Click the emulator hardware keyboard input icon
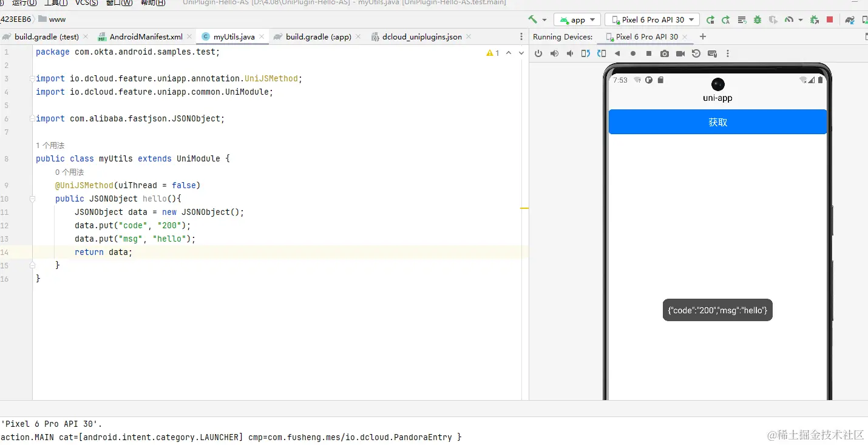 point(712,53)
